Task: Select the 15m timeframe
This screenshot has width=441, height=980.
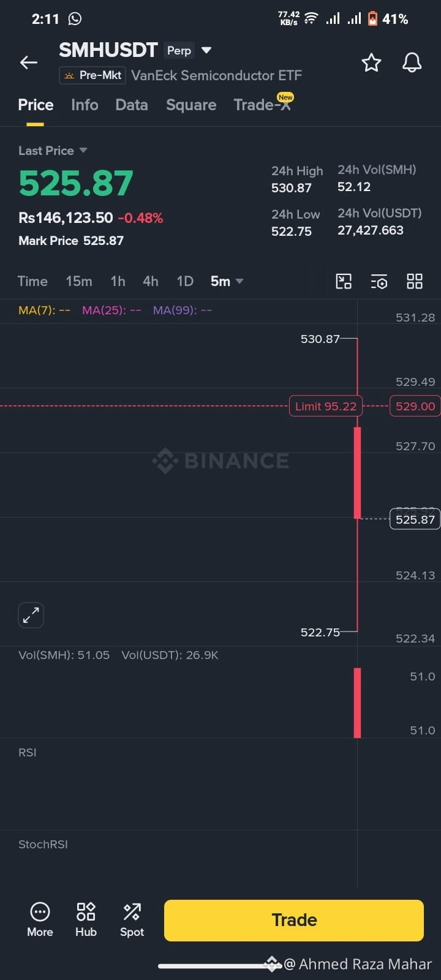Action: pyautogui.click(x=79, y=281)
